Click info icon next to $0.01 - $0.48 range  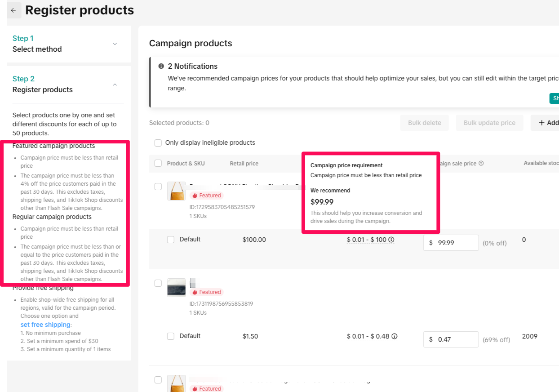(x=394, y=336)
